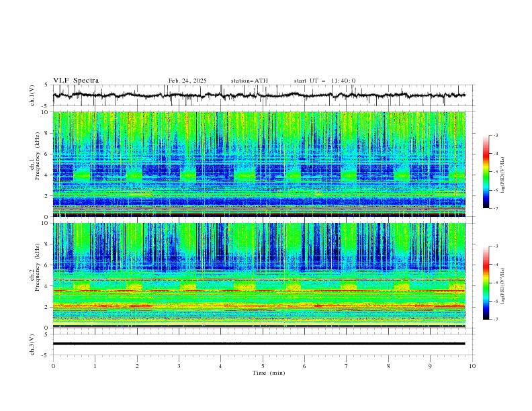This screenshot has width=532, height=411.
Task: Click the ch.1 spectrogram color bar
Action: (x=486, y=172)
